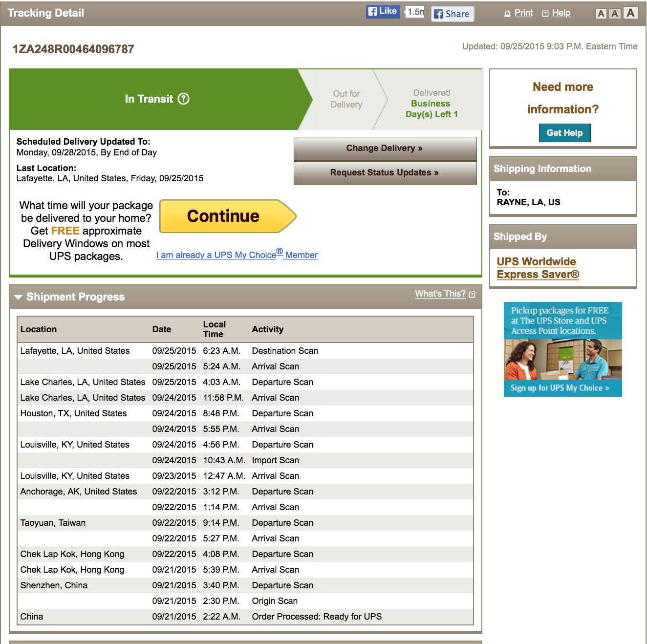Click the UPS My Choice sign up banner
This screenshot has width=647, height=644.
[x=563, y=349]
